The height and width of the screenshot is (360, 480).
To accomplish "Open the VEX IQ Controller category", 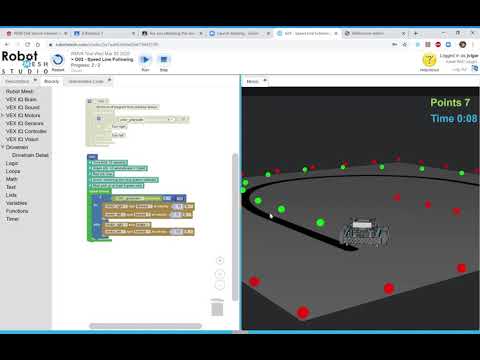I will coord(26,131).
